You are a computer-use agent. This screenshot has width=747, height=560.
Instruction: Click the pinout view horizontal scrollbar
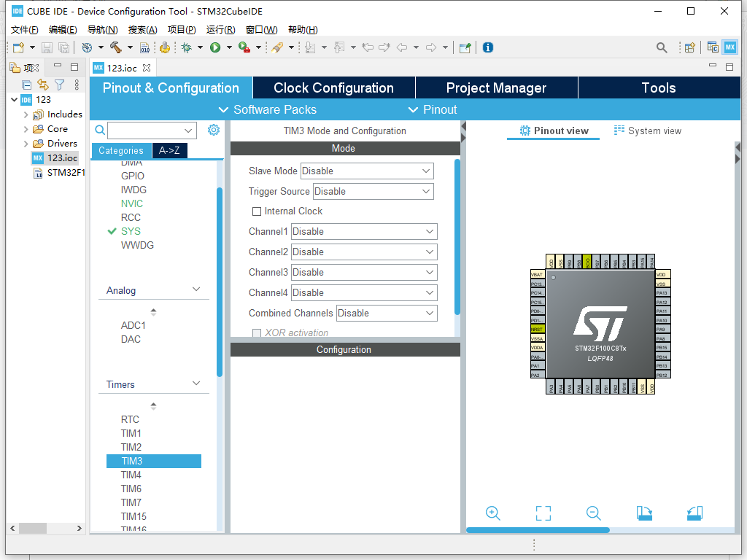pos(538,530)
